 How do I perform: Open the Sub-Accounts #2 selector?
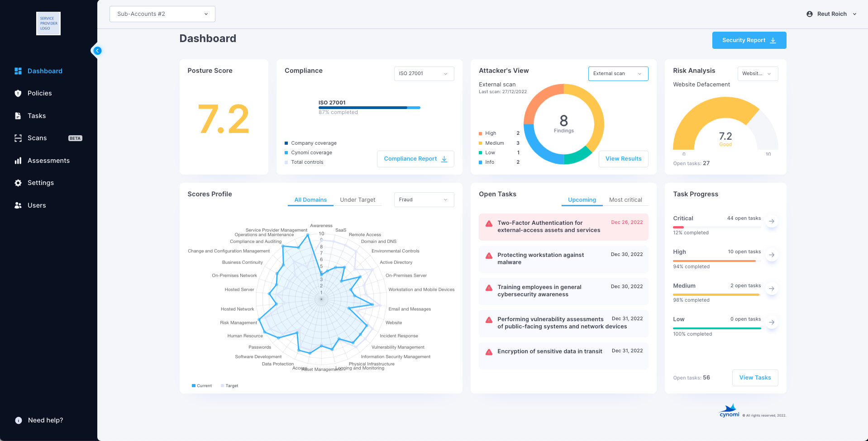click(162, 14)
